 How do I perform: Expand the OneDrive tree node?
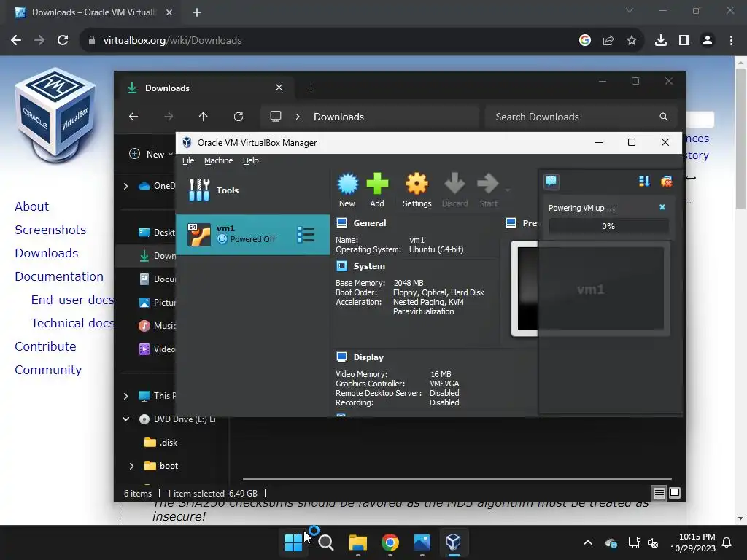125,186
